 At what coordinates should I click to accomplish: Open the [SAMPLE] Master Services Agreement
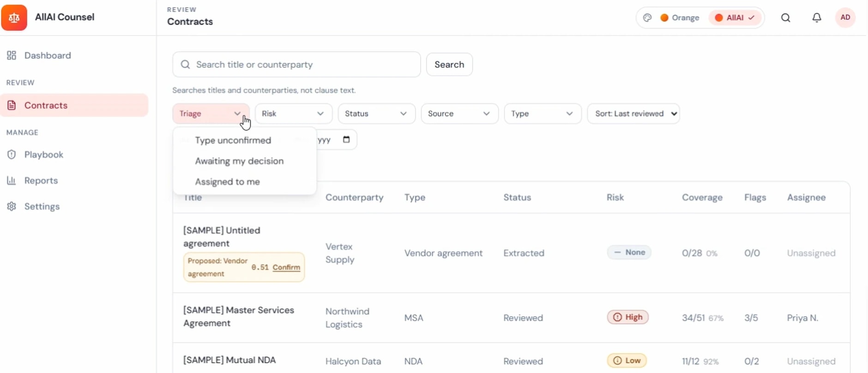point(238,317)
